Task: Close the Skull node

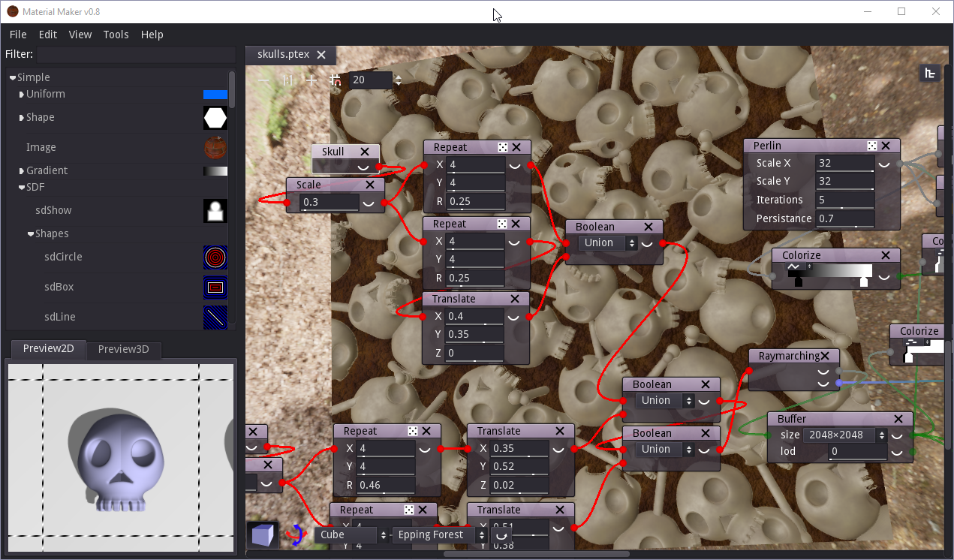Action: pyautogui.click(x=365, y=152)
